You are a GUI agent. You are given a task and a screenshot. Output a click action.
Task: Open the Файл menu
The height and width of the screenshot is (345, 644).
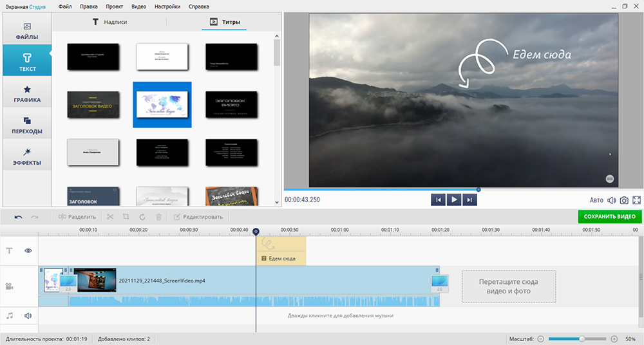point(65,6)
